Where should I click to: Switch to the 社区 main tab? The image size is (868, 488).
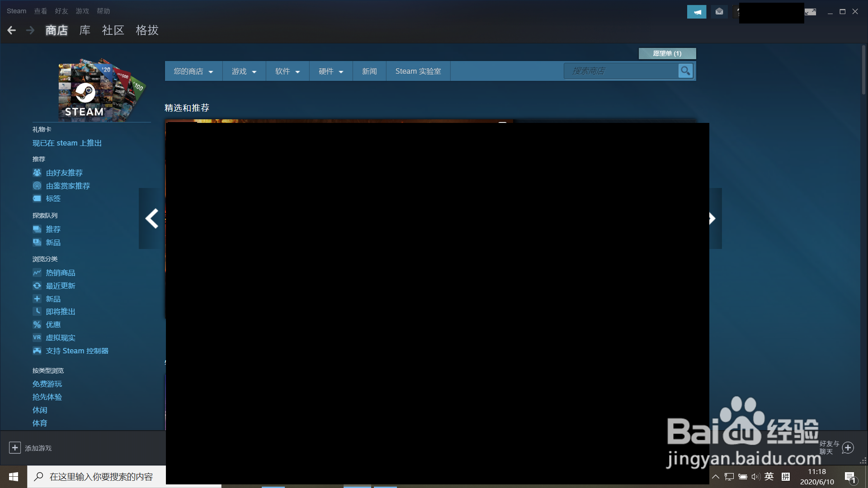[x=113, y=30]
